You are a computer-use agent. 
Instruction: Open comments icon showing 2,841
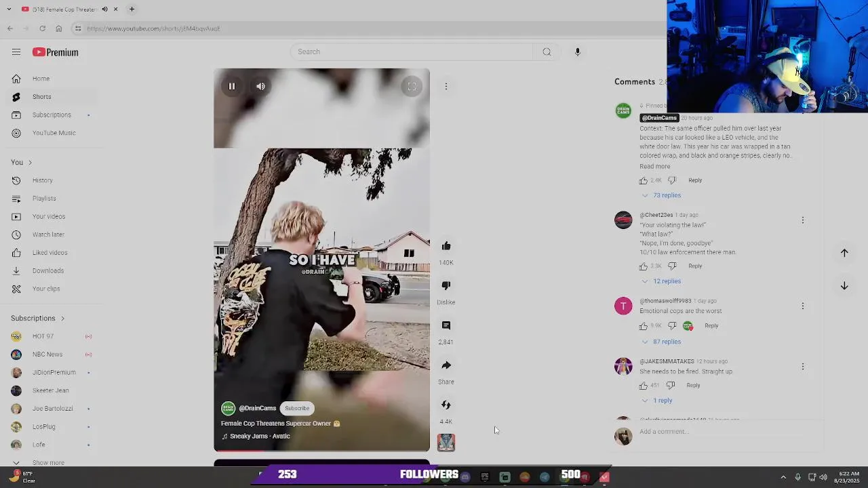click(446, 325)
